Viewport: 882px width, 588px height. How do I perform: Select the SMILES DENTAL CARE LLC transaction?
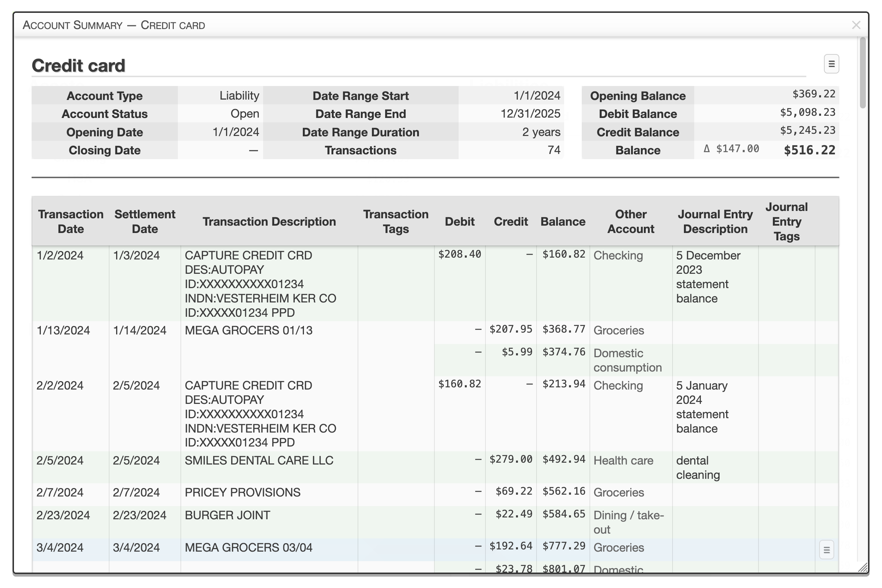point(259,460)
